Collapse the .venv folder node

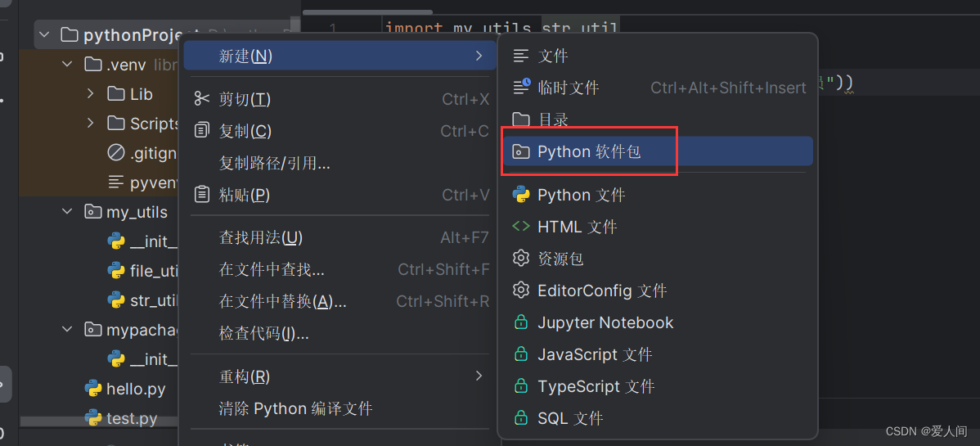[x=67, y=64]
